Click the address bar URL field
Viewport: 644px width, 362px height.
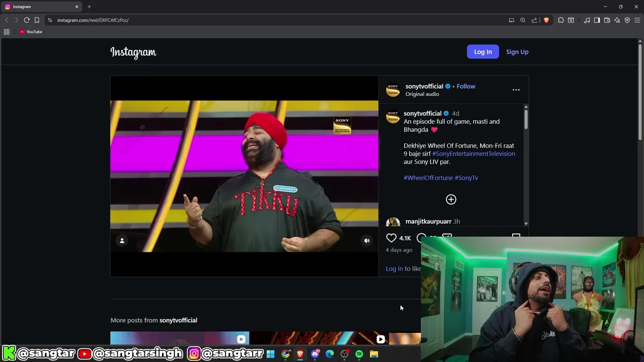tap(277, 20)
